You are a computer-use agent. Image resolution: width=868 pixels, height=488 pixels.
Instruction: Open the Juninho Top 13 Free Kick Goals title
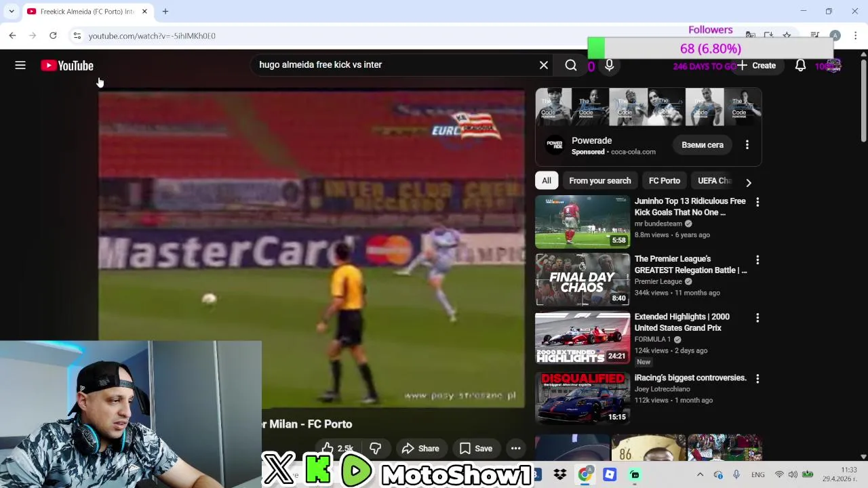tap(690, 207)
